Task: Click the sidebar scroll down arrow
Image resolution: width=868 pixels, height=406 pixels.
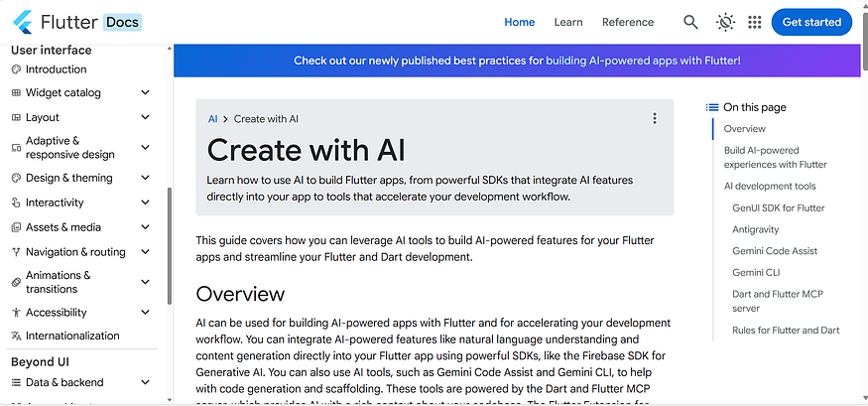Action: (x=170, y=398)
